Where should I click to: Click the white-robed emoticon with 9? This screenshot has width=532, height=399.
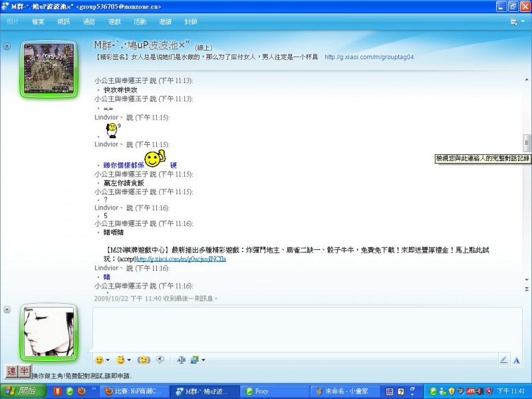click(112, 130)
